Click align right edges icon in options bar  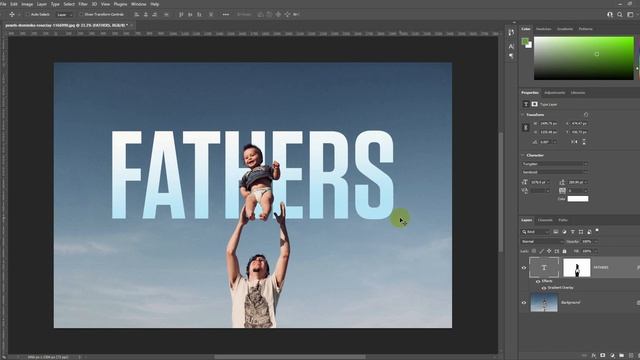(x=155, y=14)
